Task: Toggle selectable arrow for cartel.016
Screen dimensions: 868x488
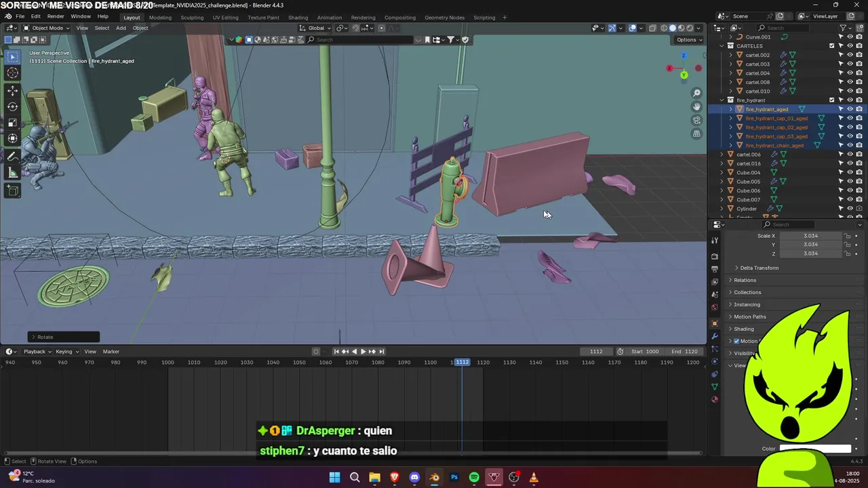Action: (841, 163)
